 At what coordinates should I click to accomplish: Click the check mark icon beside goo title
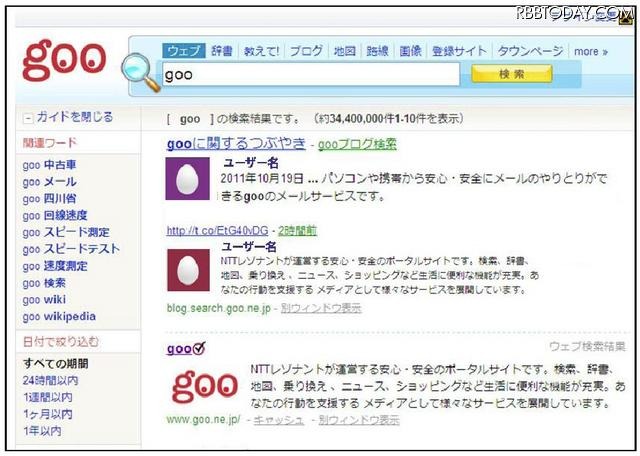199,348
